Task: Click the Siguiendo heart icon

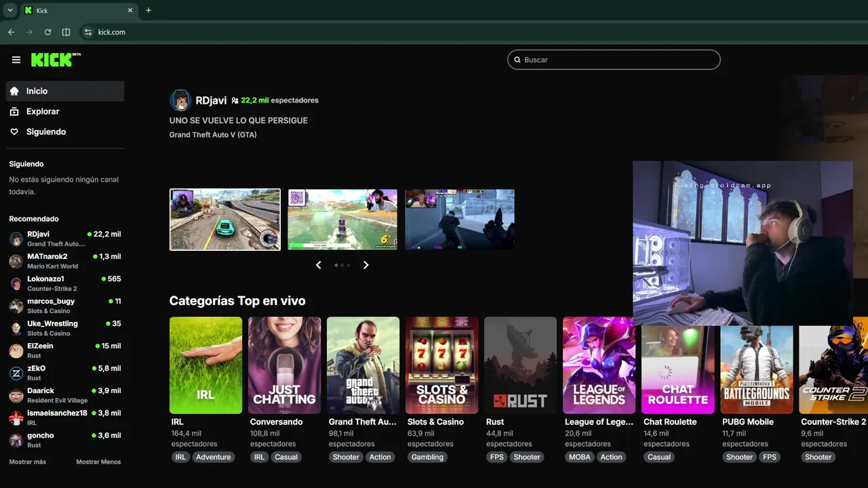Action: click(x=14, y=131)
